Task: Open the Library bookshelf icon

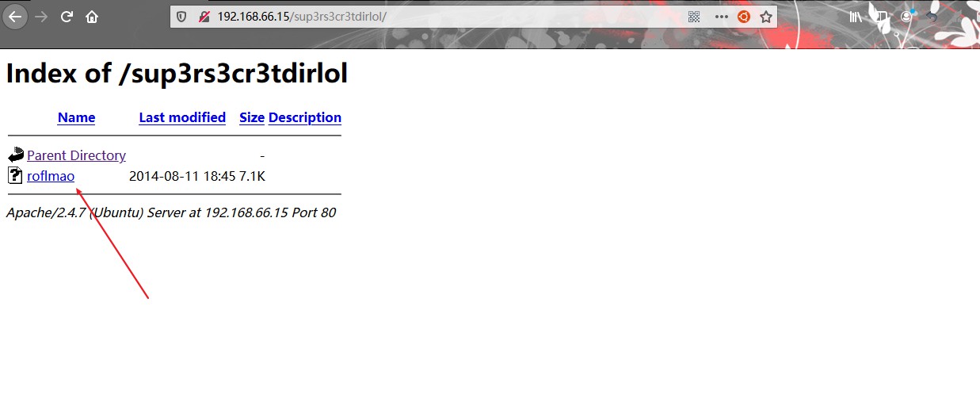Action: tap(856, 17)
